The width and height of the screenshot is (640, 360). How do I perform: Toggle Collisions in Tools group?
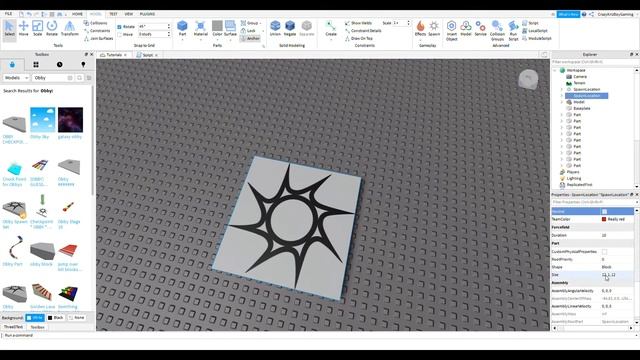coord(96,23)
